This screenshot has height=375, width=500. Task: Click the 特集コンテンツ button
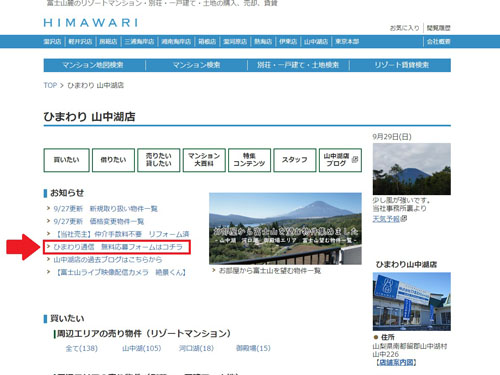pos(249,160)
